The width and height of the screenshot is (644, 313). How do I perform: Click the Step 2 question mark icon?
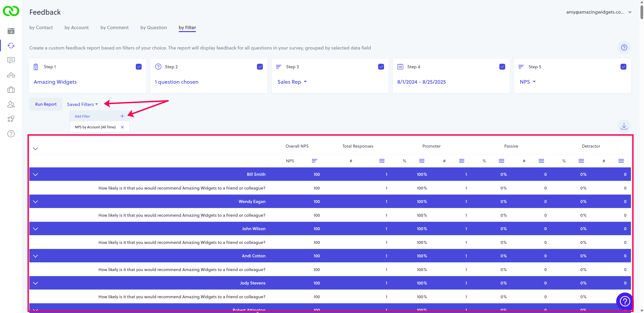158,67
